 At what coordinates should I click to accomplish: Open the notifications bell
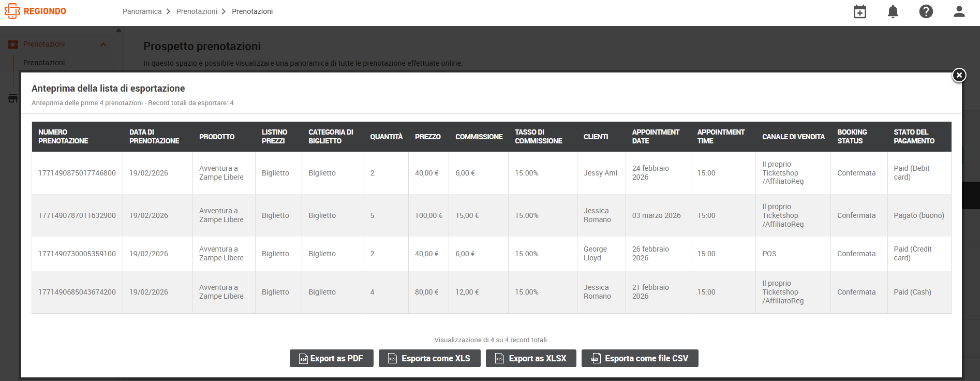coord(893,11)
